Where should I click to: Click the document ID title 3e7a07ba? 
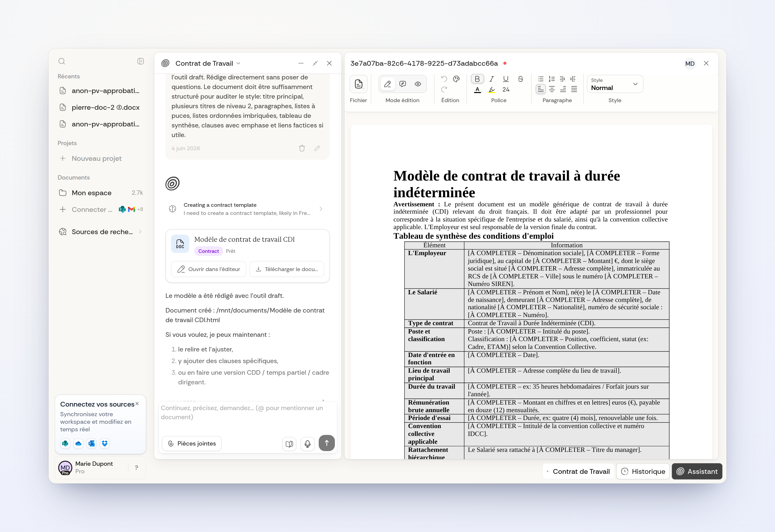coord(424,63)
